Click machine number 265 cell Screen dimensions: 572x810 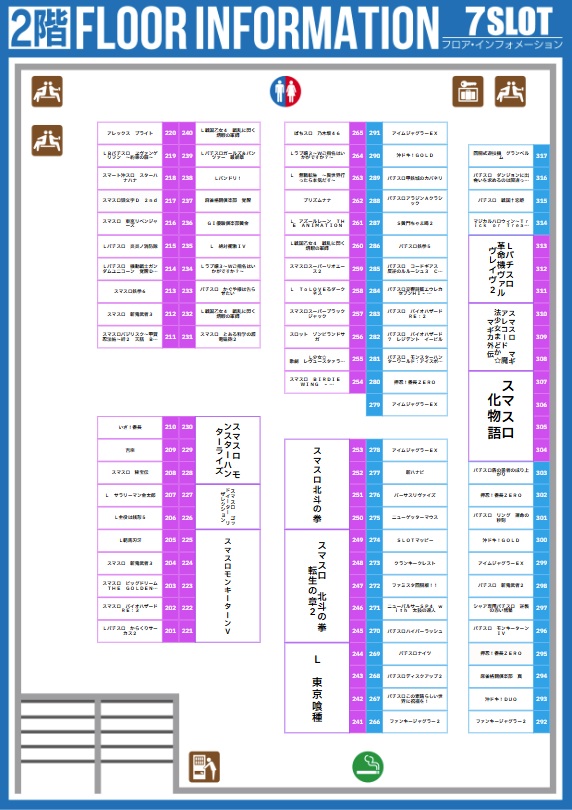(x=358, y=133)
